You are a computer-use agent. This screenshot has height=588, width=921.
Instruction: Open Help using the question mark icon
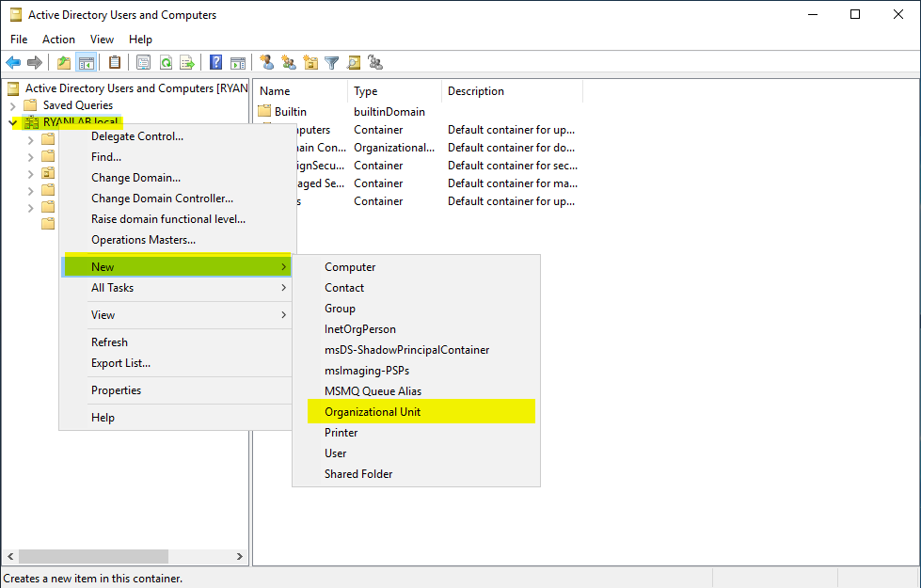(214, 62)
